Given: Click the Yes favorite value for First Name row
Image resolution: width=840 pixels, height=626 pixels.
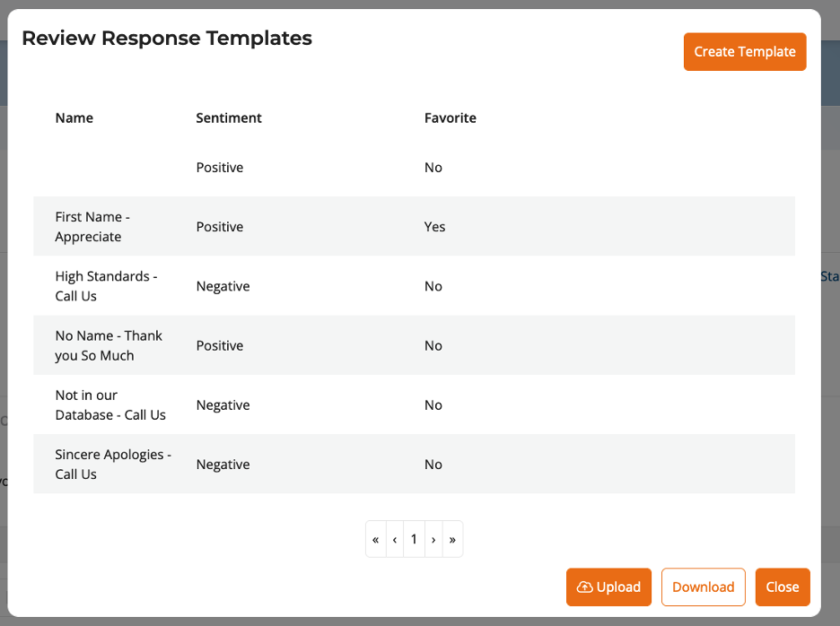Looking at the screenshot, I should tap(434, 227).
